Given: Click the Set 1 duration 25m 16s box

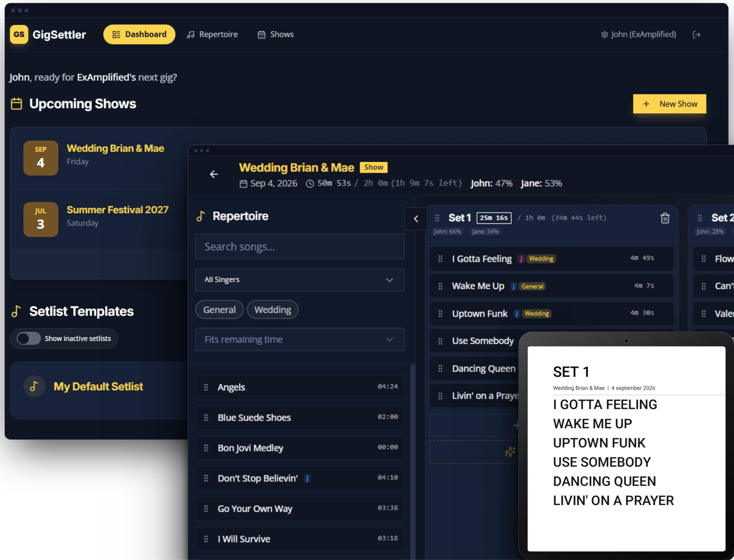Looking at the screenshot, I should (x=494, y=218).
